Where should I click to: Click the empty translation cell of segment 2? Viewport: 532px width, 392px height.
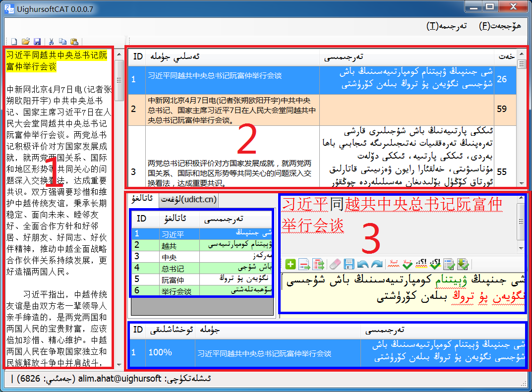click(407, 110)
